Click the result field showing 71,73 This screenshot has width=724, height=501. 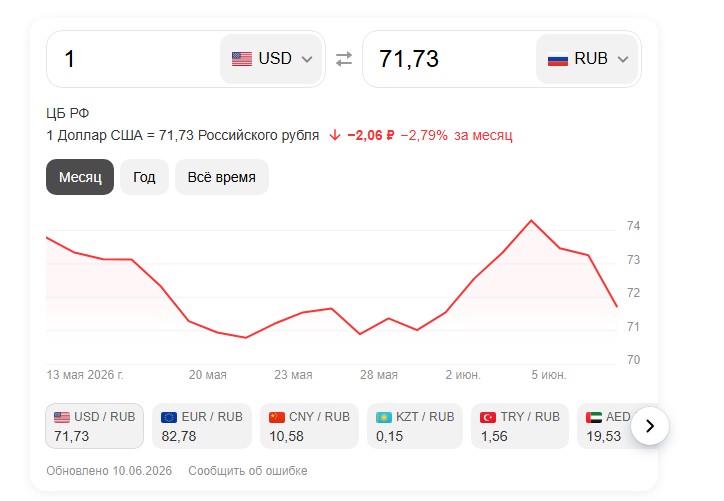(x=450, y=59)
